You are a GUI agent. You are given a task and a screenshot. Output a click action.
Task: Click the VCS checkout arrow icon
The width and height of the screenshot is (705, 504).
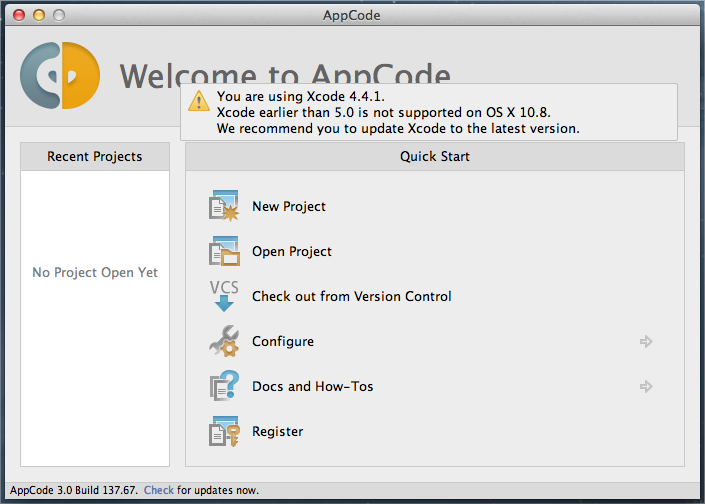[224, 296]
